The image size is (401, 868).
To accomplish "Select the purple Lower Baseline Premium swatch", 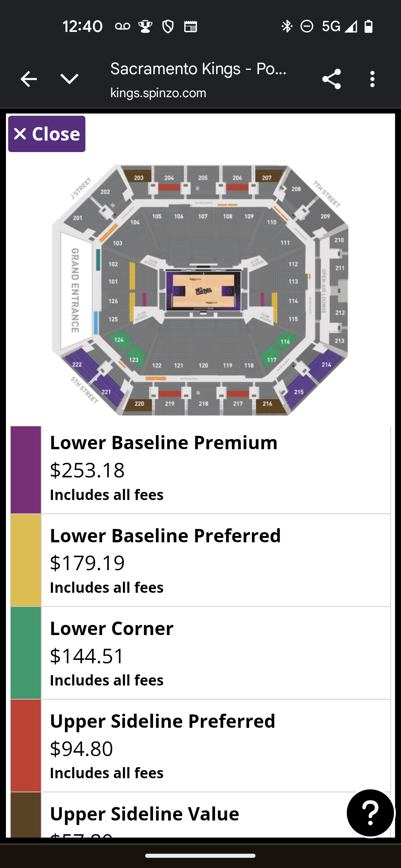I will point(26,470).
